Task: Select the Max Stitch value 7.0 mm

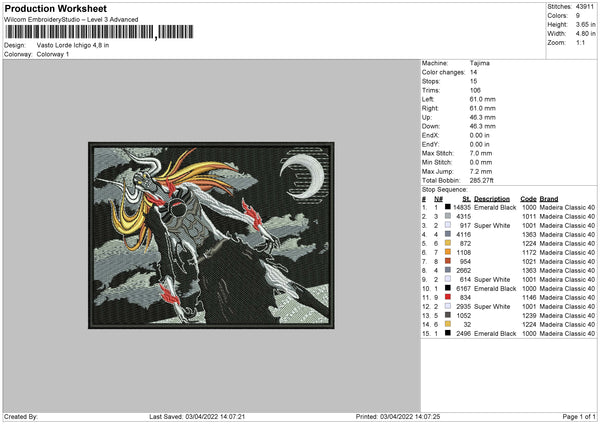Action: tap(481, 153)
